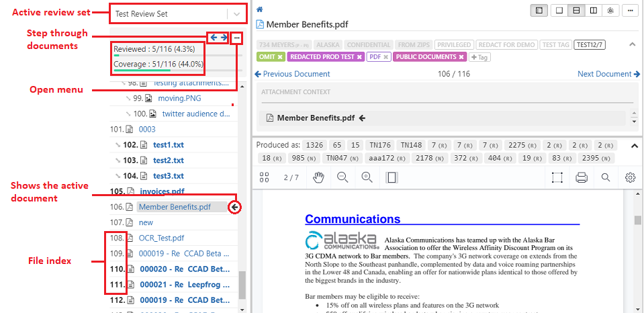Collapse the Produced as section

click(632, 144)
